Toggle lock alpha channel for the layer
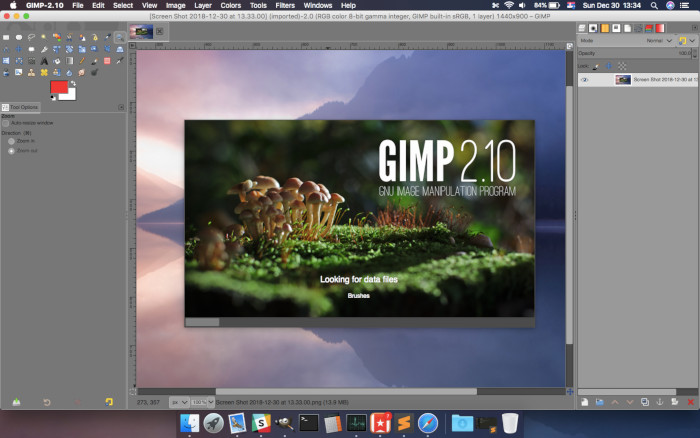Screen dimensions: 700x438 (x=622, y=66)
